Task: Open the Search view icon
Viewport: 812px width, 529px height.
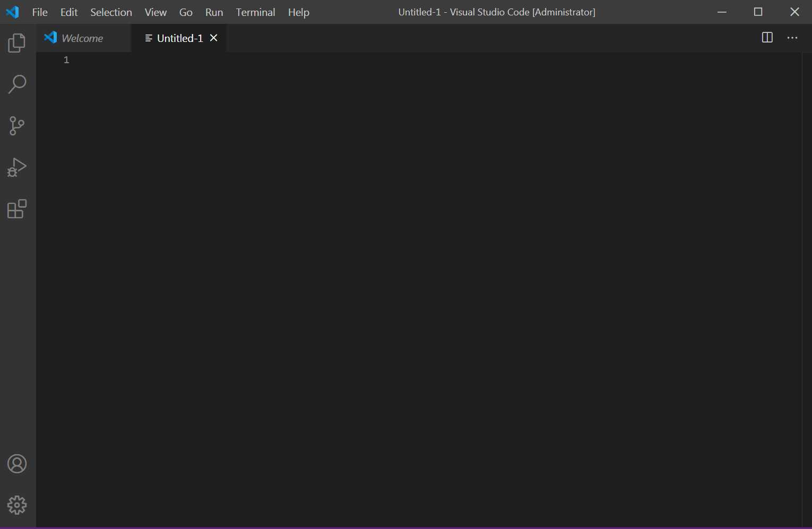Action: (x=17, y=84)
